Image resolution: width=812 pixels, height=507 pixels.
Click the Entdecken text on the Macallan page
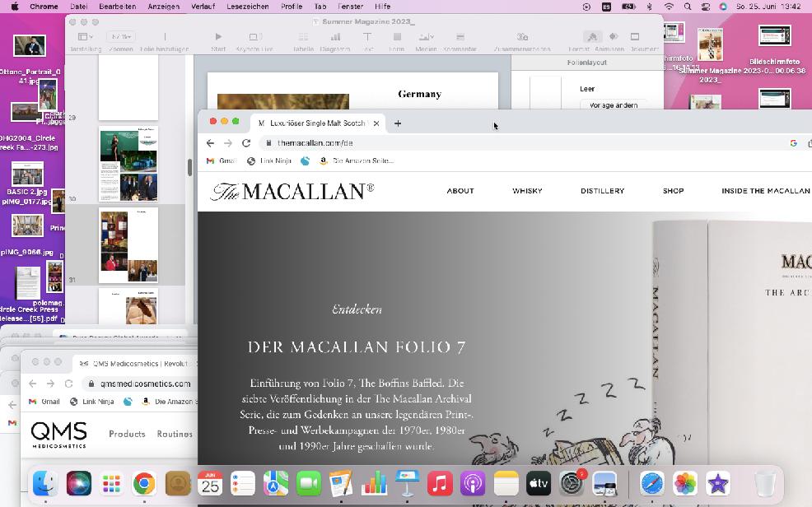(x=357, y=309)
